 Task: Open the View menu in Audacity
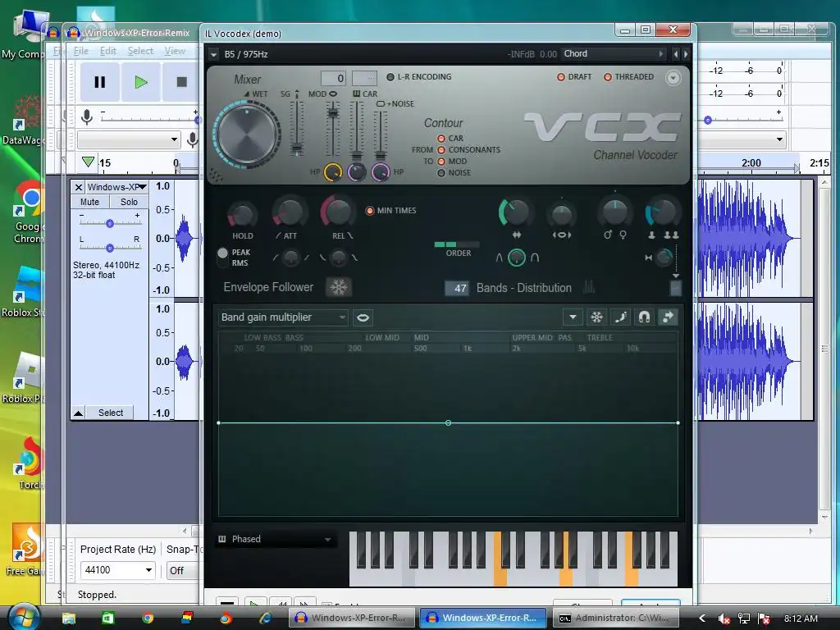[x=175, y=51]
